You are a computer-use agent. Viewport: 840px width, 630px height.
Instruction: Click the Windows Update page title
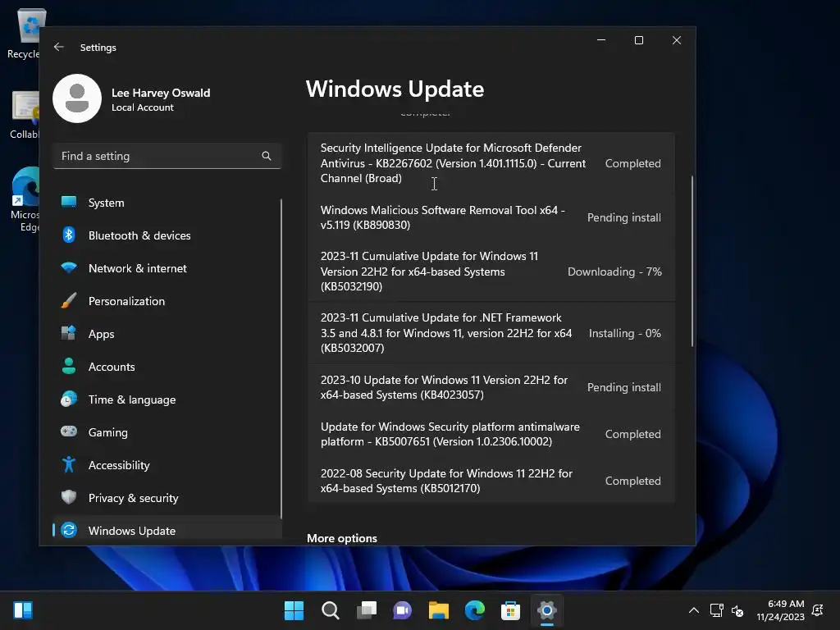[x=395, y=89]
